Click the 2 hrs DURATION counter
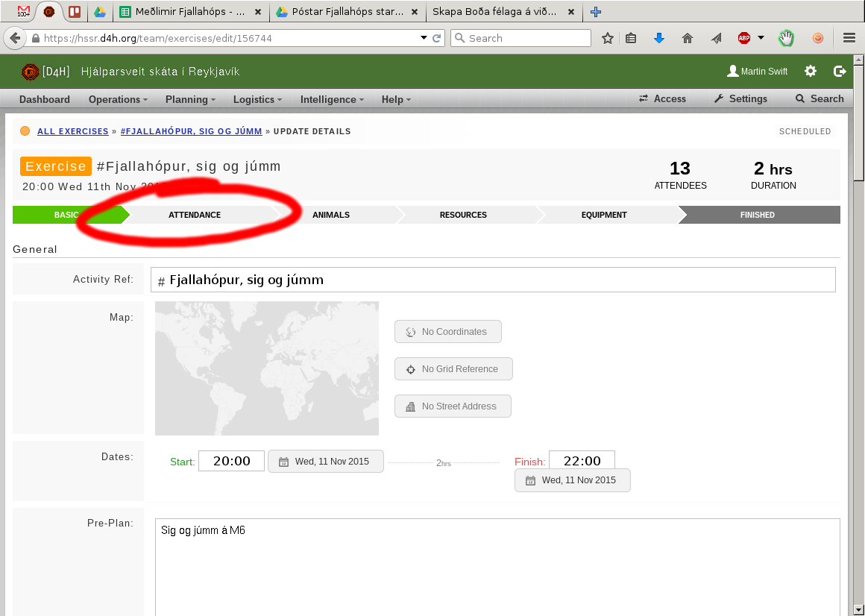The image size is (865, 616). (773, 175)
